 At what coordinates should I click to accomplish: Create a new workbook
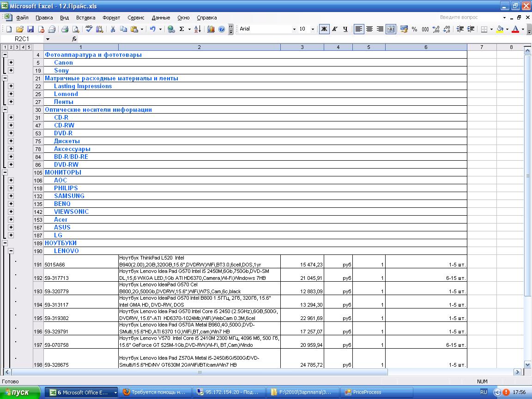click(x=9, y=29)
